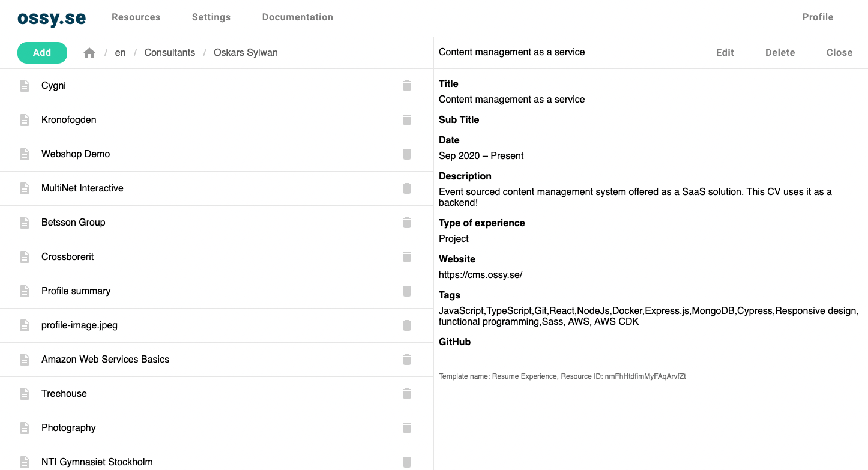
Task: Click trash icon for profile-image.jpeg
Action: (407, 325)
